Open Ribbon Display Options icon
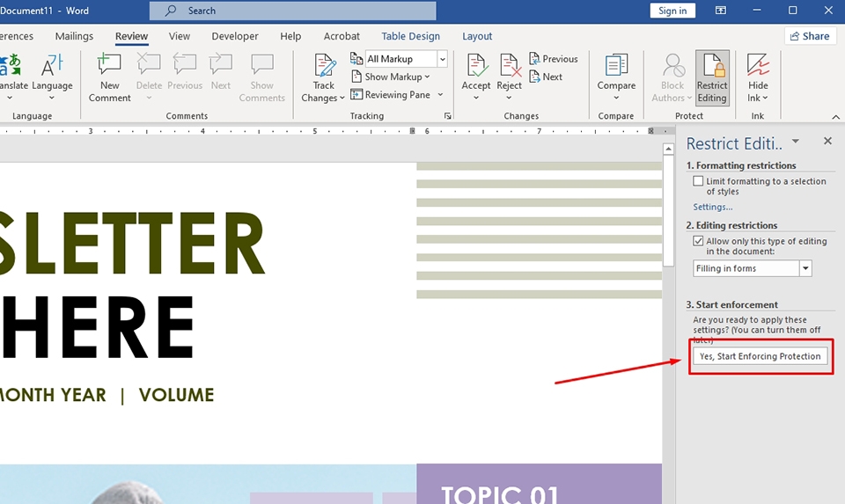Image resolution: width=845 pixels, height=504 pixels. [721, 11]
